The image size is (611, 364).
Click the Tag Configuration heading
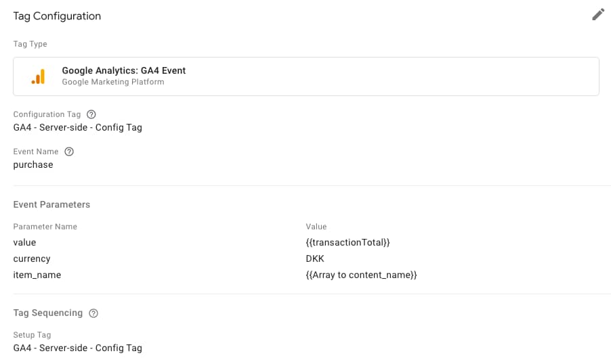click(57, 16)
